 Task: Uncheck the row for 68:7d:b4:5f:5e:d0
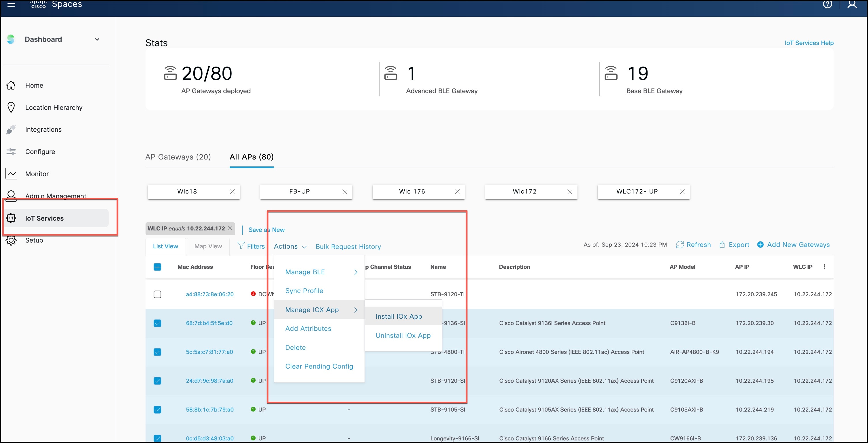click(157, 323)
